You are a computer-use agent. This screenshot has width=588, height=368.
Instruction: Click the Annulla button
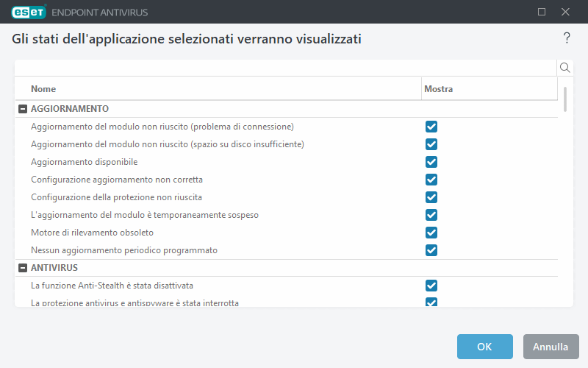click(x=551, y=347)
